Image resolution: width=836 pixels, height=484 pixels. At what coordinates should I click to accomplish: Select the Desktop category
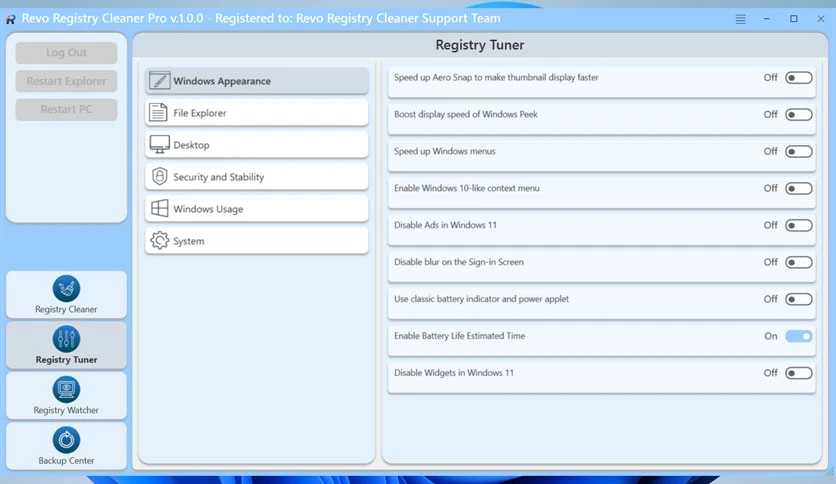point(256,144)
